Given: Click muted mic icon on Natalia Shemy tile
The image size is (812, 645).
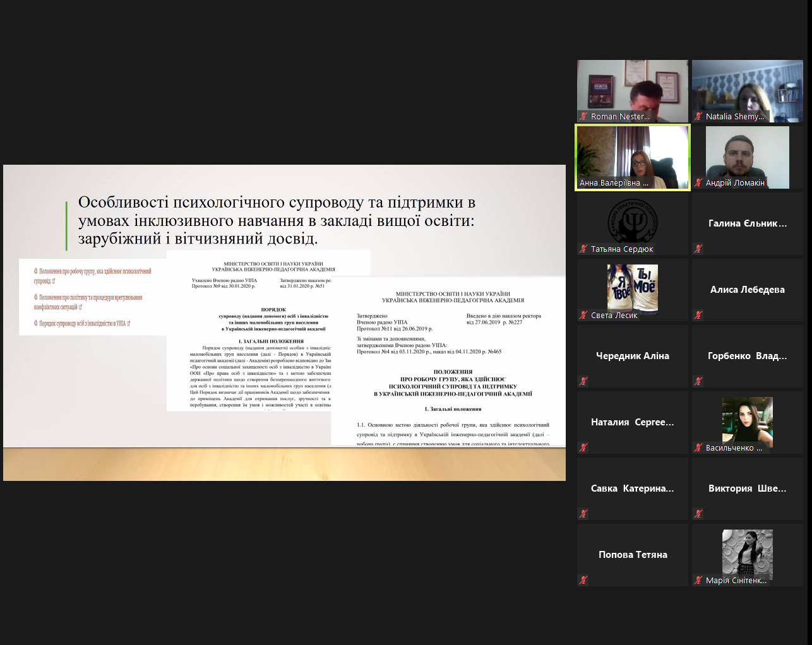Looking at the screenshot, I should (698, 116).
